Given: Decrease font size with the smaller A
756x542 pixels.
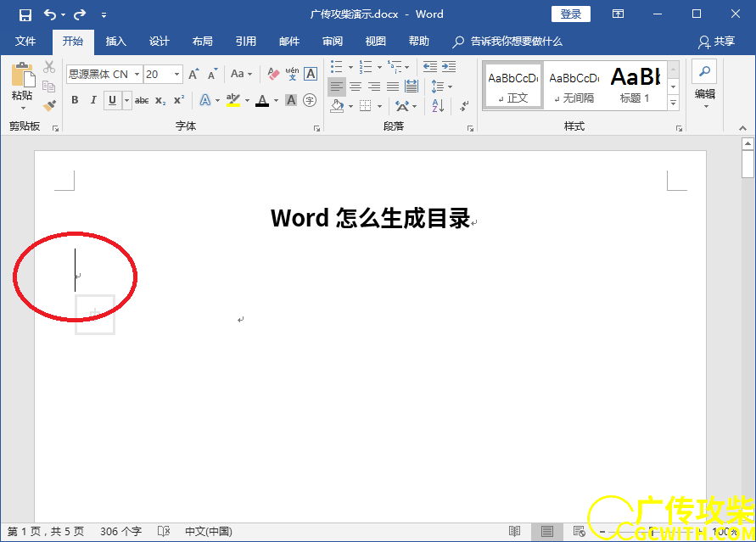Looking at the screenshot, I should (x=213, y=74).
